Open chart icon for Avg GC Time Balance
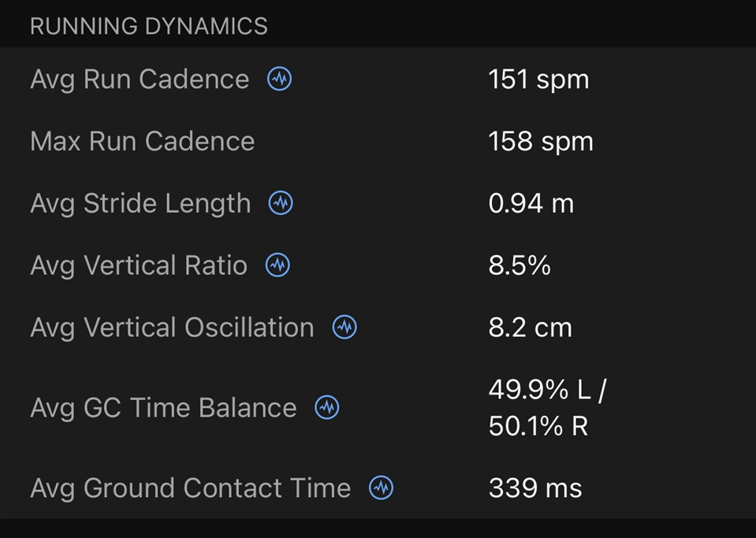The image size is (756, 538). point(327,407)
